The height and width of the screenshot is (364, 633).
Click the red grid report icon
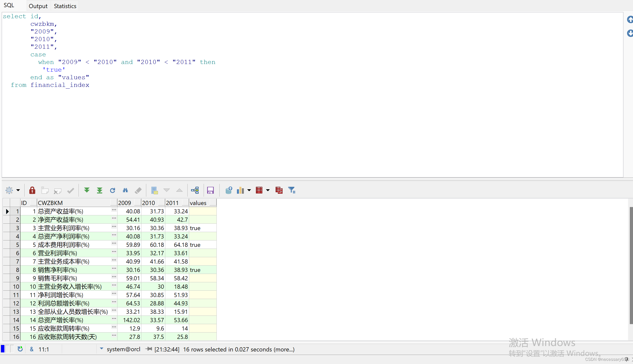pos(259,190)
